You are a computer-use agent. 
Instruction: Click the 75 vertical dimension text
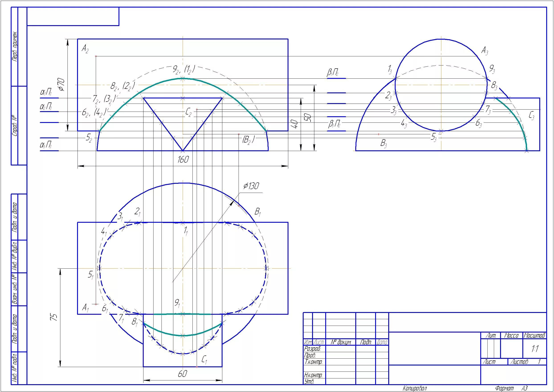click(x=54, y=317)
